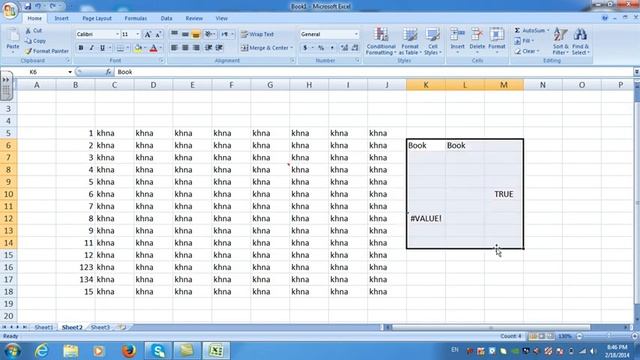Switch to the Review tab

click(x=194, y=18)
